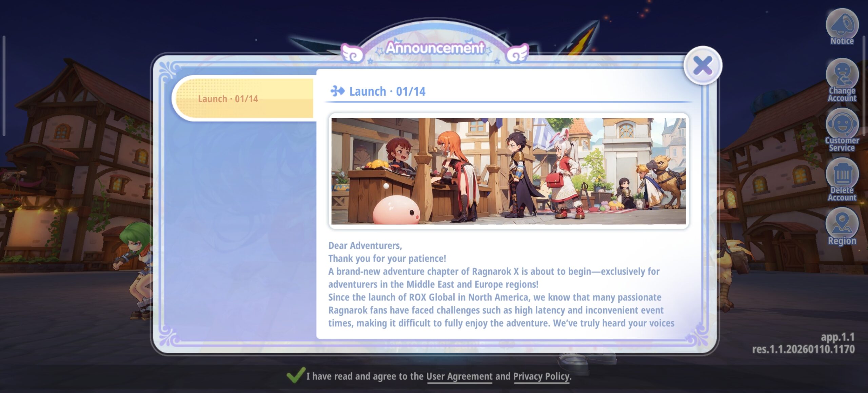Click the Announcement title banner
Viewport: 868px width, 393px height.
tap(435, 48)
